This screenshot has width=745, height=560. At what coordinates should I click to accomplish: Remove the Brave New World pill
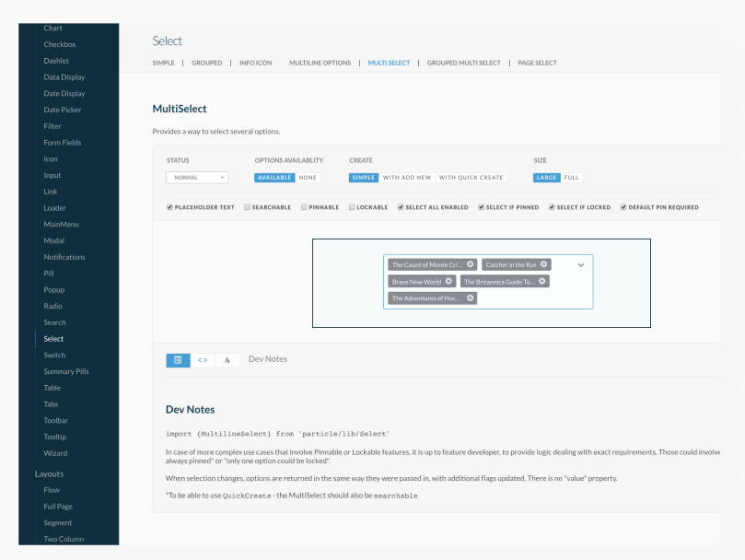coord(449,281)
